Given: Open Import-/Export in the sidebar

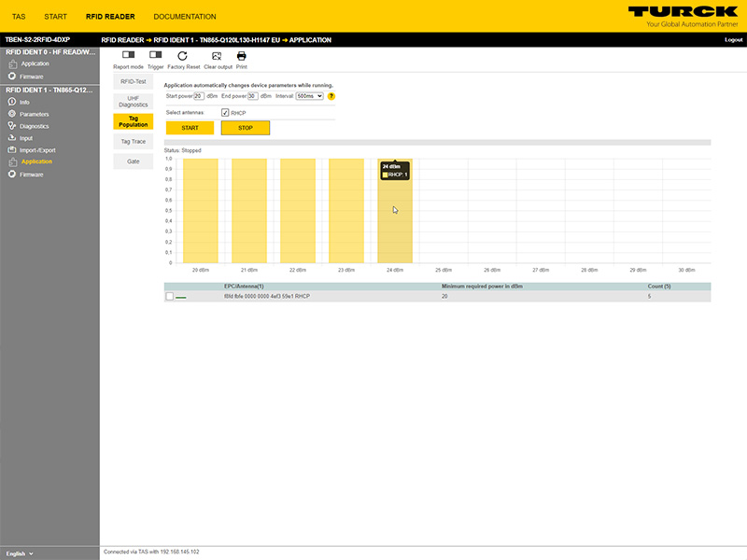Looking at the screenshot, I should pos(37,149).
